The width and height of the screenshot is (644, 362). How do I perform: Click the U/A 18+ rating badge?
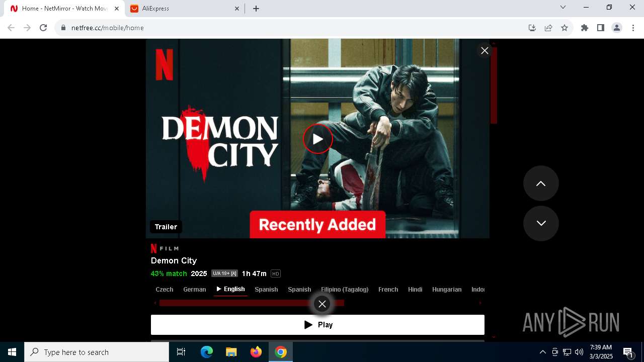click(224, 274)
